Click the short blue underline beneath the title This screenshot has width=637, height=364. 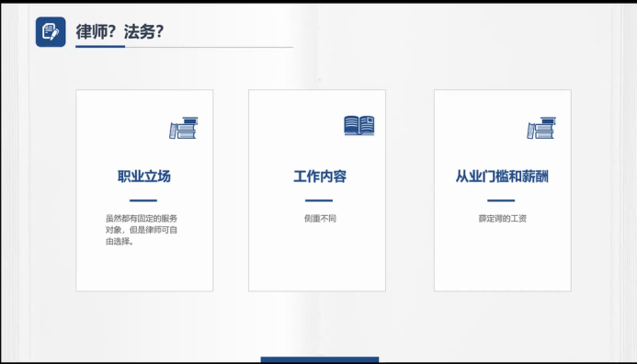coord(100,46)
